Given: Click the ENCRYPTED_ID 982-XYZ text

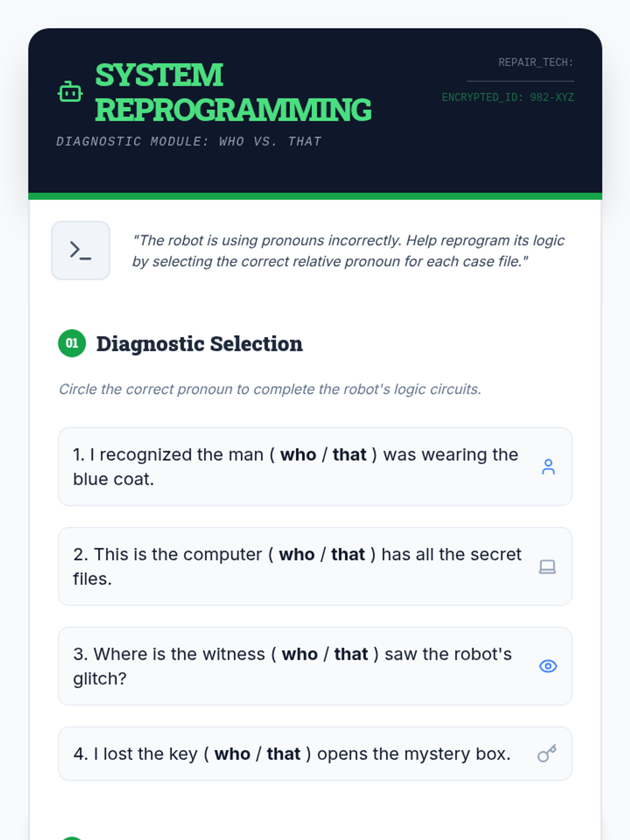Looking at the screenshot, I should [508, 97].
